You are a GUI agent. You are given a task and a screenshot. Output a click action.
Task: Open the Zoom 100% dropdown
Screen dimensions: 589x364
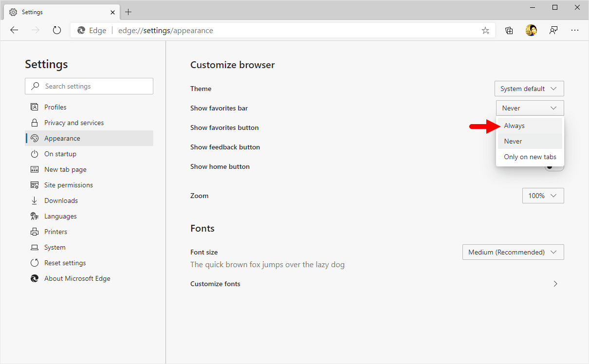[543, 196]
